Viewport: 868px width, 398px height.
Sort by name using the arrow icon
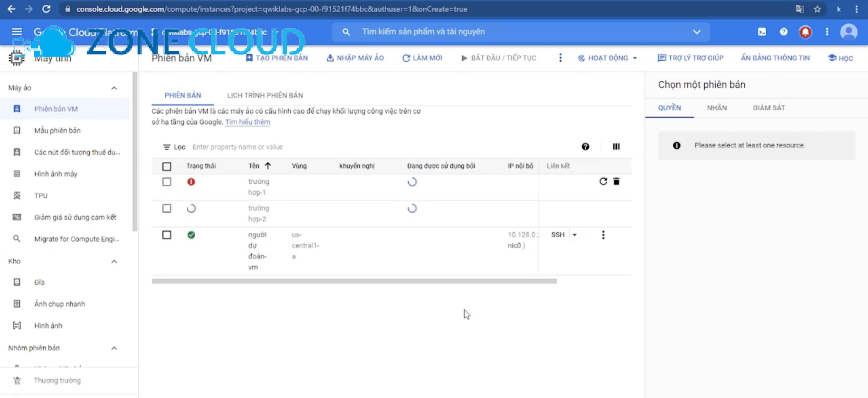pyautogui.click(x=268, y=166)
